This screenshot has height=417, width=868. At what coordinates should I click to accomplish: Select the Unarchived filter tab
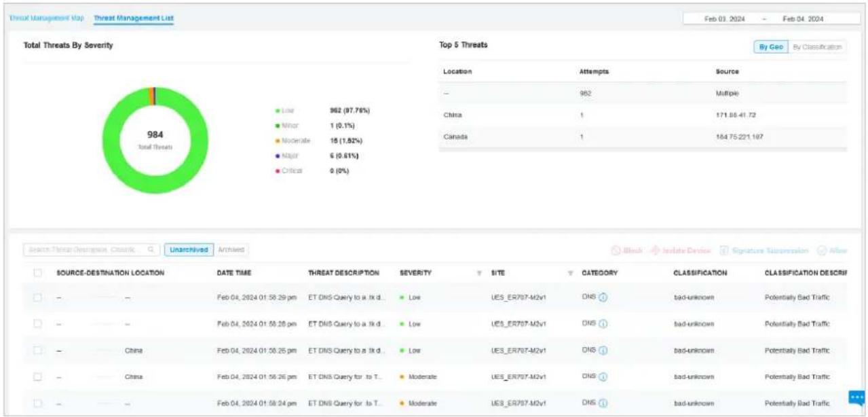click(189, 250)
